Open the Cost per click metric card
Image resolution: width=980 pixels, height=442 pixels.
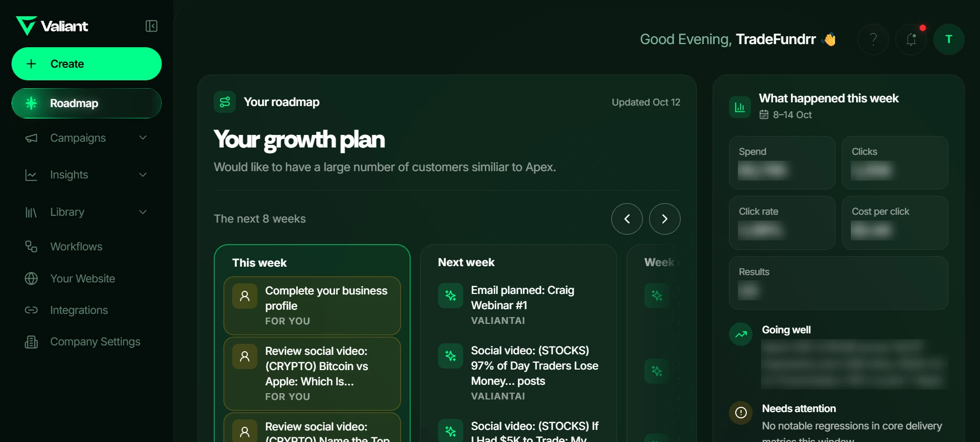895,223
